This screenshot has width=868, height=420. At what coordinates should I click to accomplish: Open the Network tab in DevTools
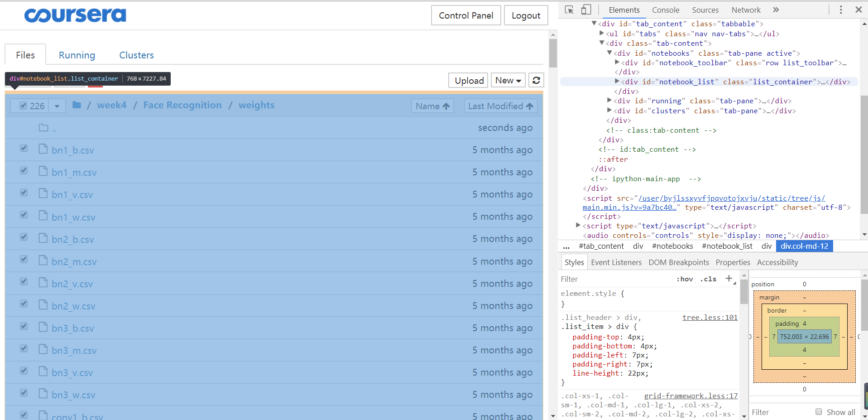(x=746, y=10)
